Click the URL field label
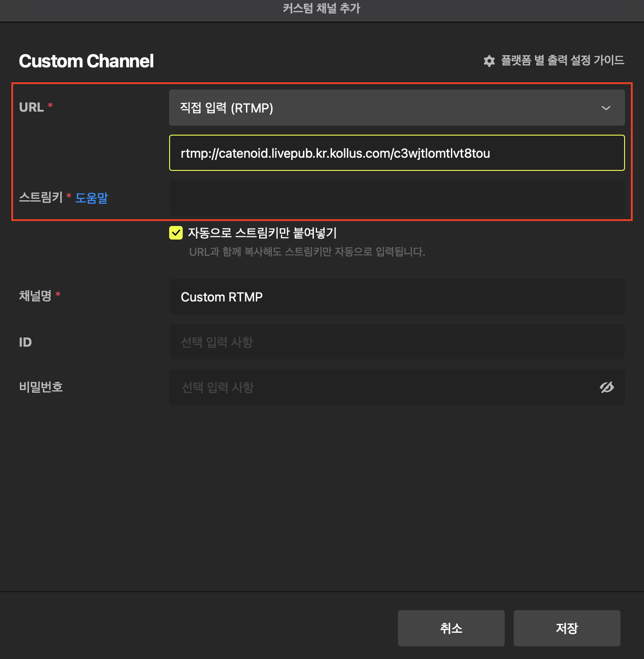 [x=31, y=108]
